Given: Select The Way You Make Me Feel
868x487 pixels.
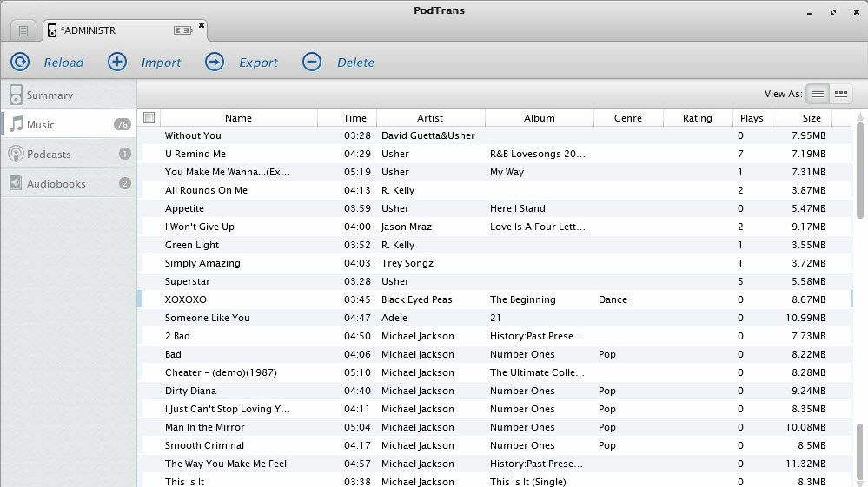Looking at the screenshot, I should (x=226, y=464).
